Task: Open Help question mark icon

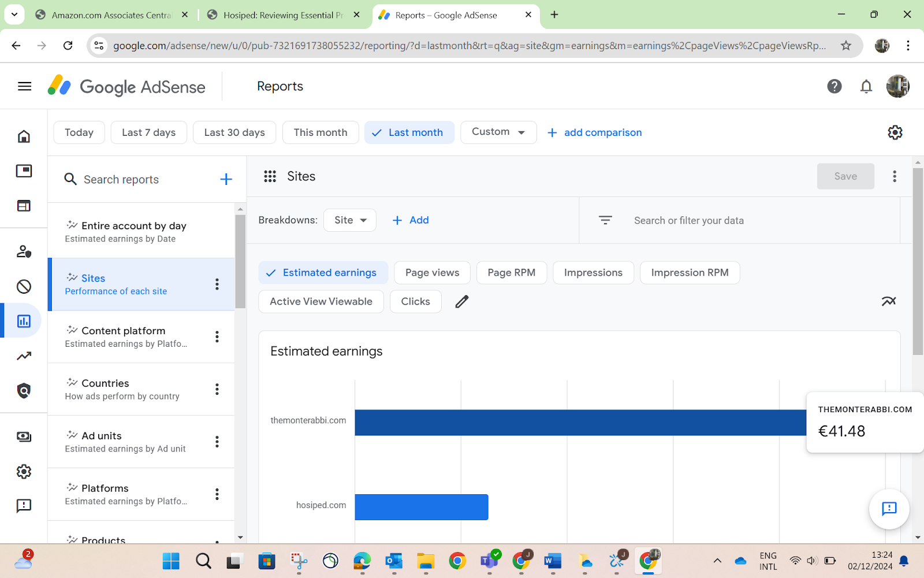Action: point(834,87)
